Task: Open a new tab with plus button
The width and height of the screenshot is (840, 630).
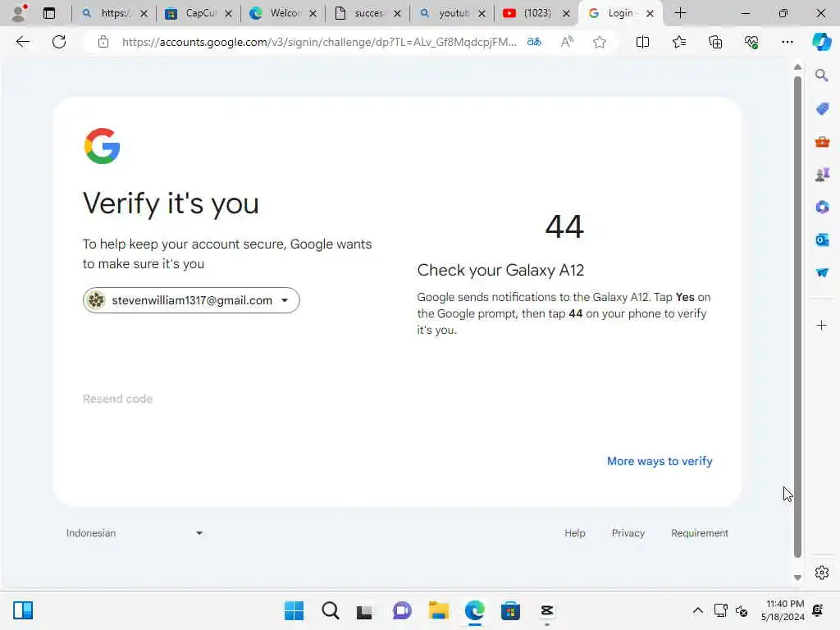Action: tap(680, 13)
